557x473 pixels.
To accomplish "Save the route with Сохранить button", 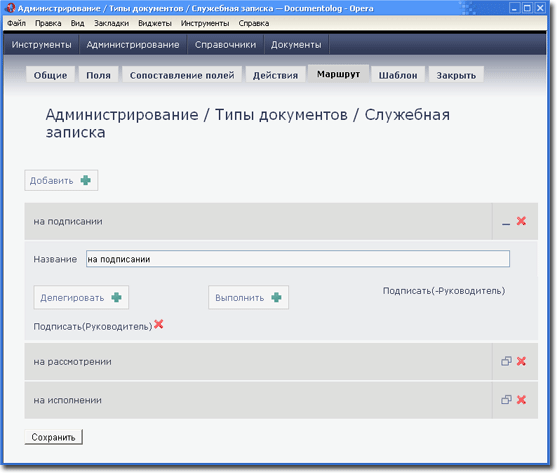I will coord(53,437).
